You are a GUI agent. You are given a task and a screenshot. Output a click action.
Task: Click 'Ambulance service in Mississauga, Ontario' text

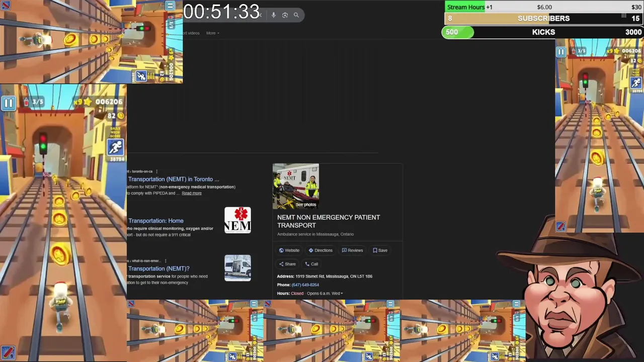point(315,234)
